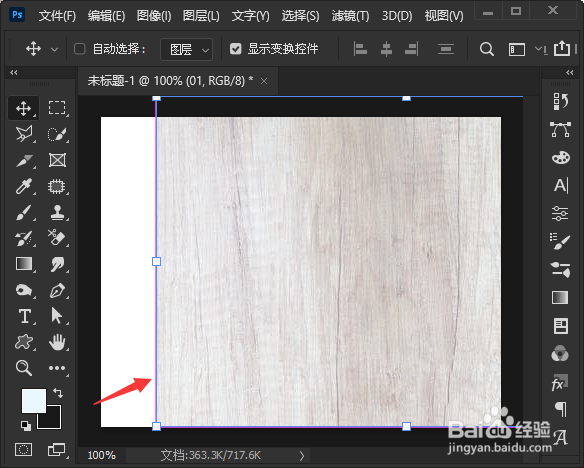Select the Path Selection arrow tool
This screenshot has height=468, width=584.
(x=57, y=316)
